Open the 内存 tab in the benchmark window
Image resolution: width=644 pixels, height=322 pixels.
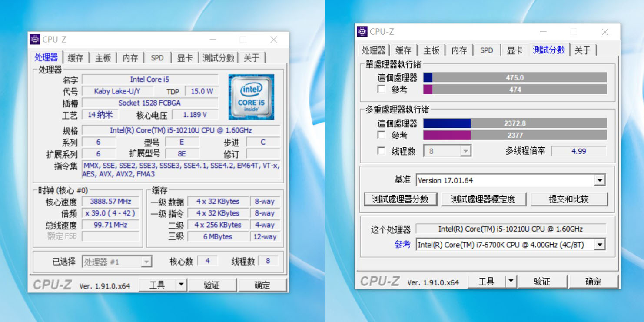(x=459, y=50)
